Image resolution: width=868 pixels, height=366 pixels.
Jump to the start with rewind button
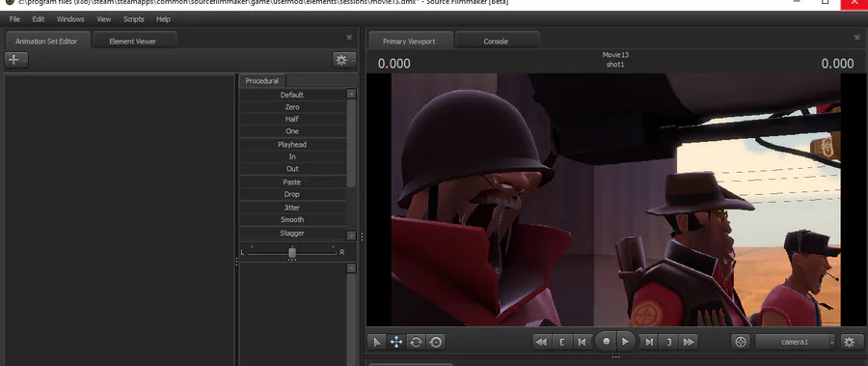coord(542,342)
